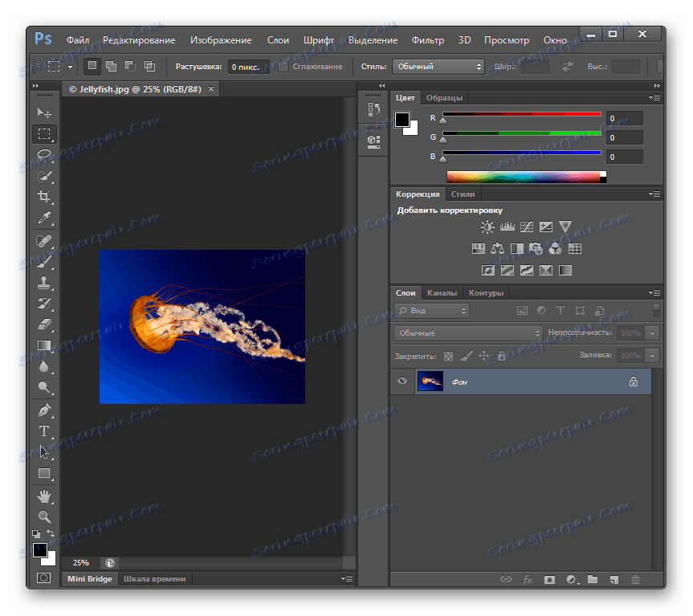Viewport: 693px width, 616px height.
Task: Add Color Balance adjustment
Action: pos(497,249)
